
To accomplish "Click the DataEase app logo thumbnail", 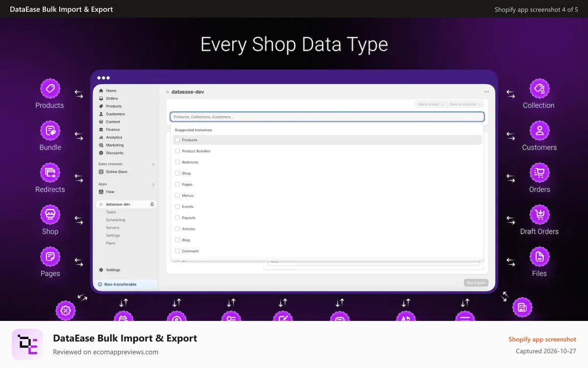I will pos(27,344).
